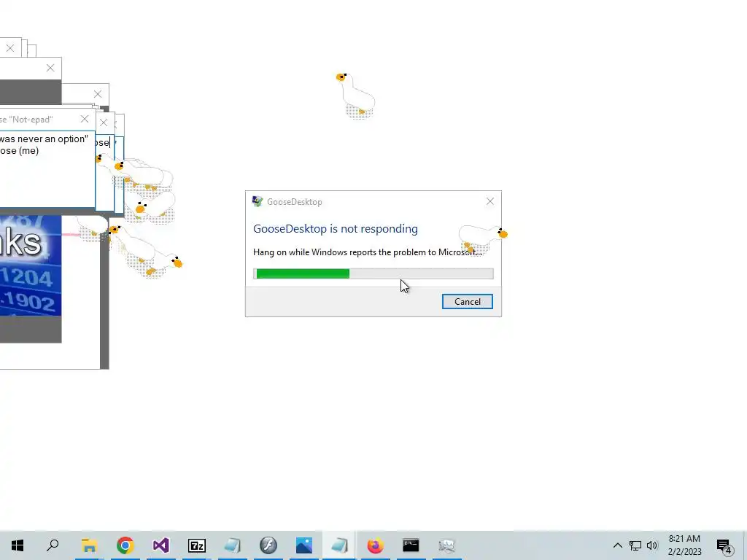Close the "Not-epad" goose window
This screenshot has height=560, width=747.
pos(85,119)
